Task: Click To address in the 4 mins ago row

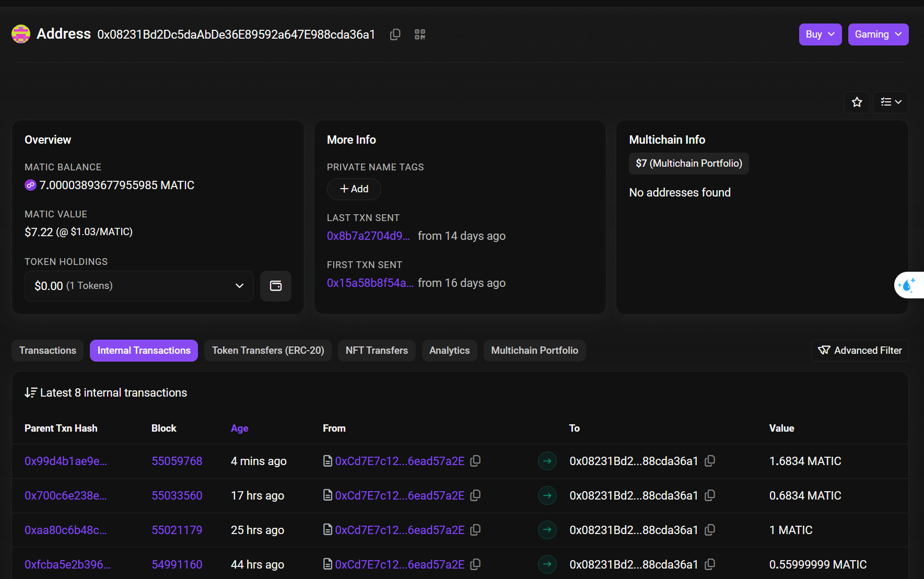Action: (x=634, y=461)
